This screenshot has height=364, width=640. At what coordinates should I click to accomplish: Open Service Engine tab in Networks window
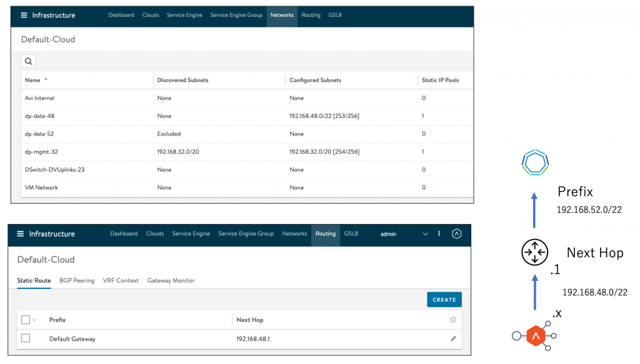point(184,15)
